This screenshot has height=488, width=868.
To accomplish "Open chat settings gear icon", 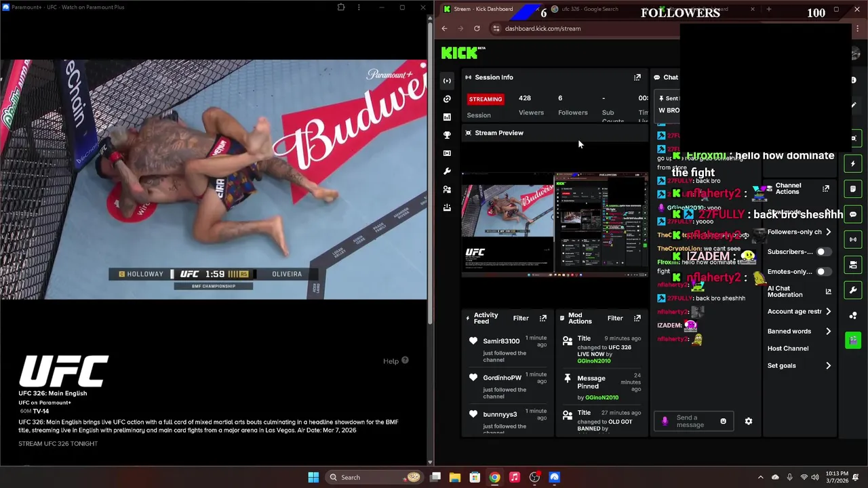I will coord(749,421).
